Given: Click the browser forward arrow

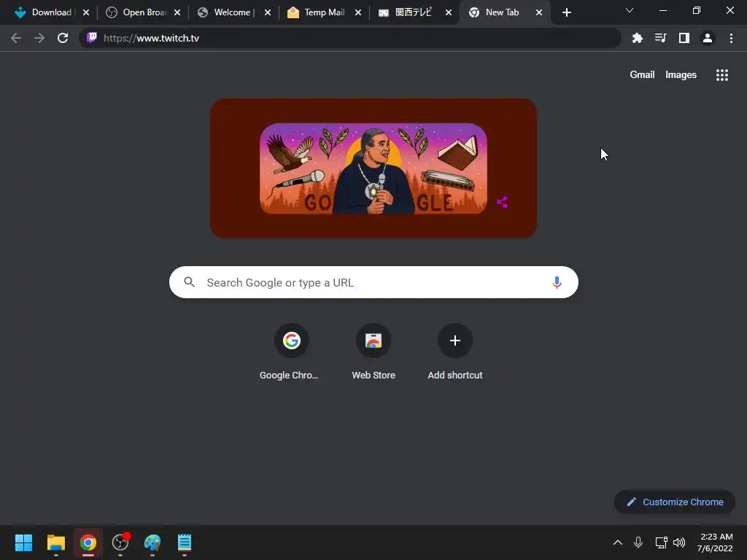Looking at the screenshot, I should tap(39, 38).
